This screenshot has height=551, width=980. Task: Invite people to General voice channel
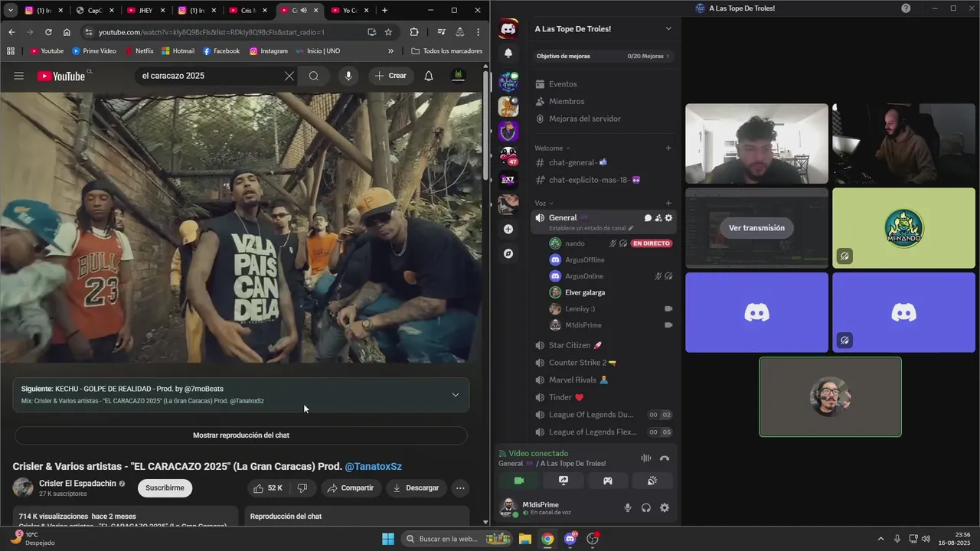658,218
